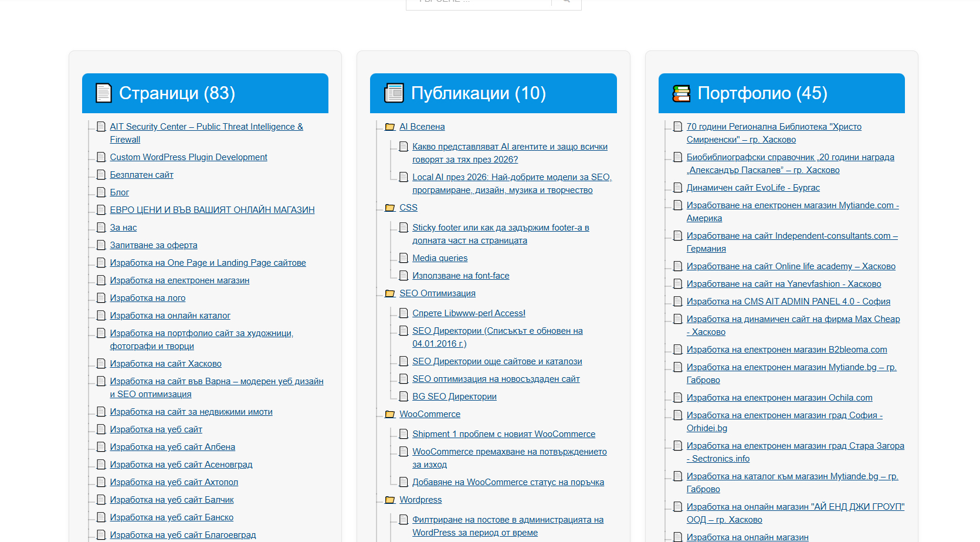Click the document icon beside Media queries

(x=403, y=258)
